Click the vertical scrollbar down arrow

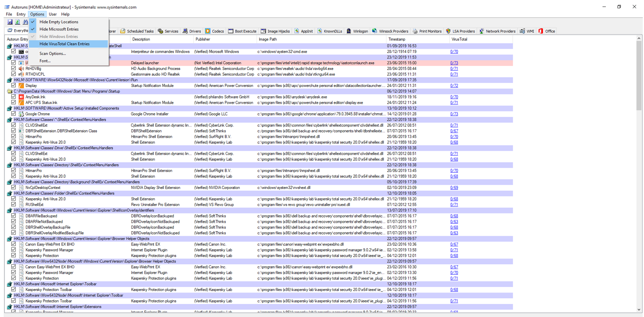click(x=639, y=310)
